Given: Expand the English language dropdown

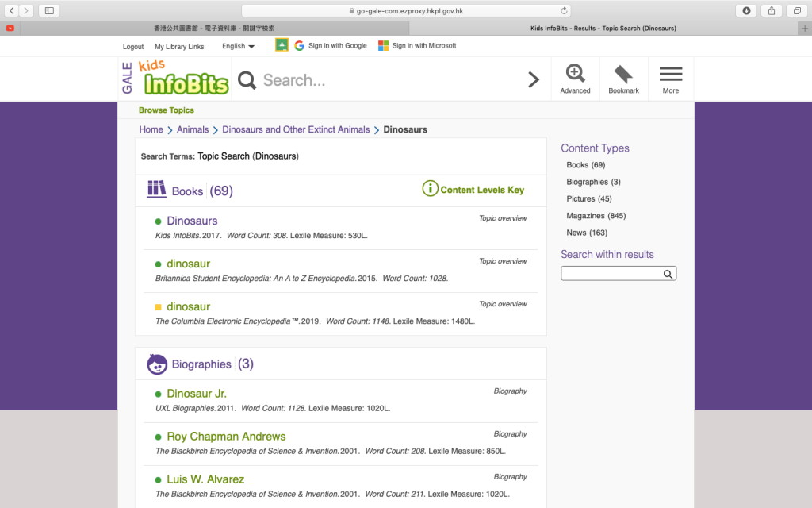Looking at the screenshot, I should 238,46.
